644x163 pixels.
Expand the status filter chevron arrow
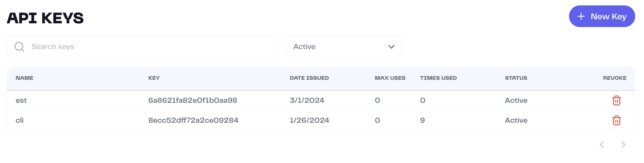[x=391, y=47]
